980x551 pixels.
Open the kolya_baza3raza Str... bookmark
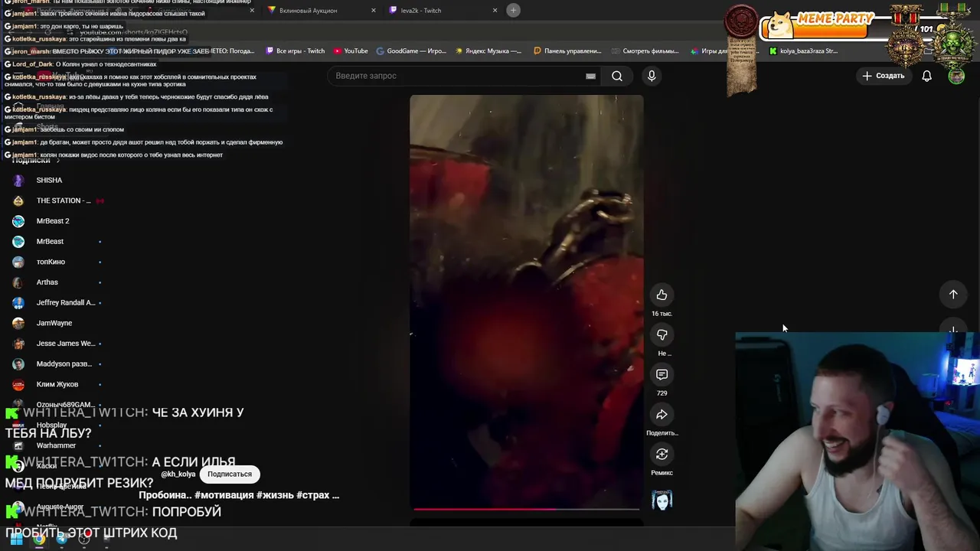pos(803,51)
